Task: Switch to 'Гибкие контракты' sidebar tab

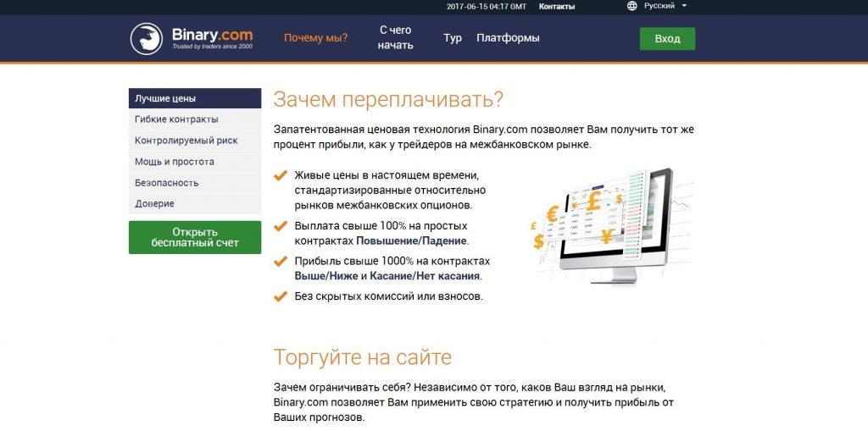Action: coord(194,119)
